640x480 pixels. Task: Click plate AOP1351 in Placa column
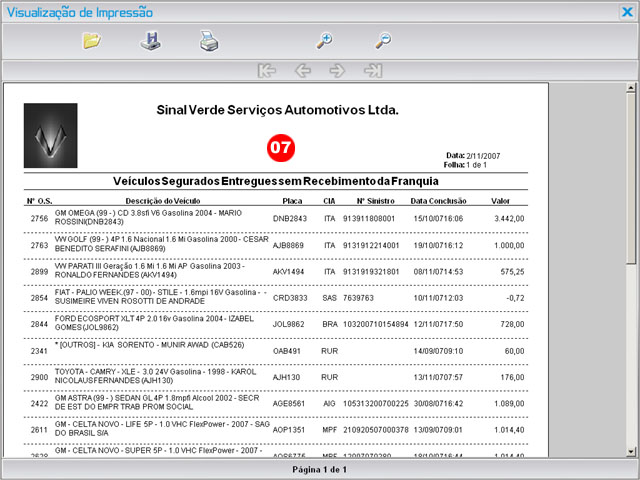point(289,430)
